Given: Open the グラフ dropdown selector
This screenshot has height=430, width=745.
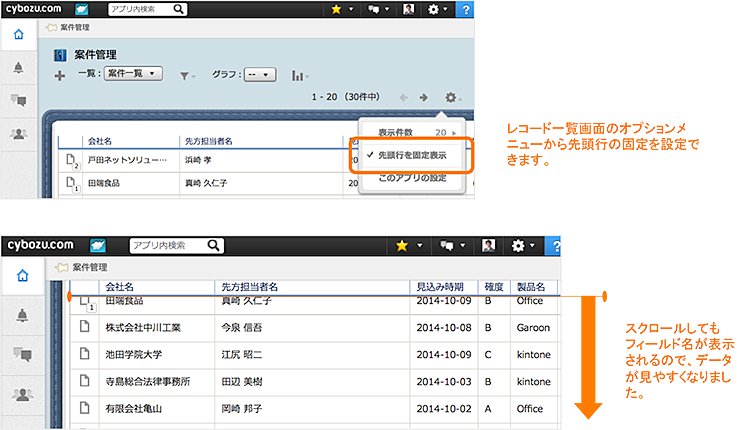Looking at the screenshot, I should click(x=259, y=75).
